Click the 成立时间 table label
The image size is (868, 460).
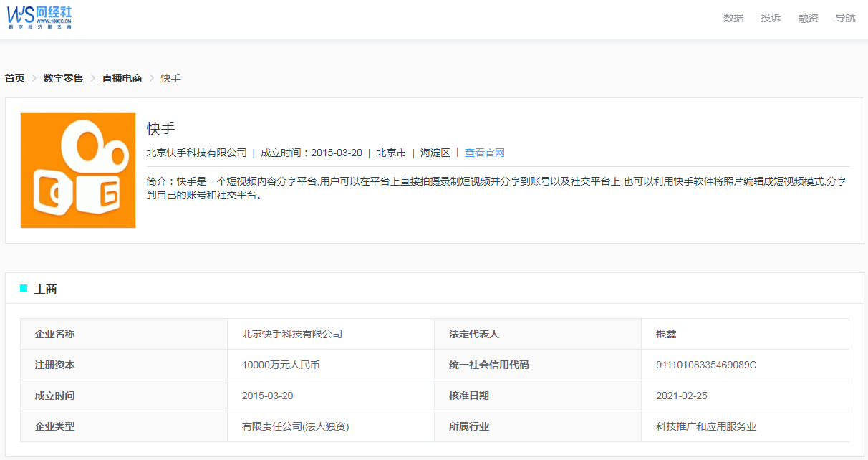click(55, 396)
